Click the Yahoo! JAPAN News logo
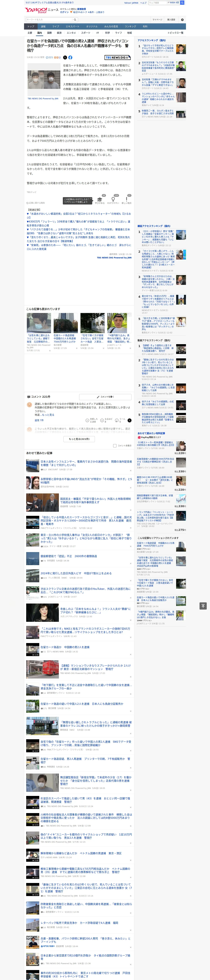The image size is (210, 980). point(42,10)
